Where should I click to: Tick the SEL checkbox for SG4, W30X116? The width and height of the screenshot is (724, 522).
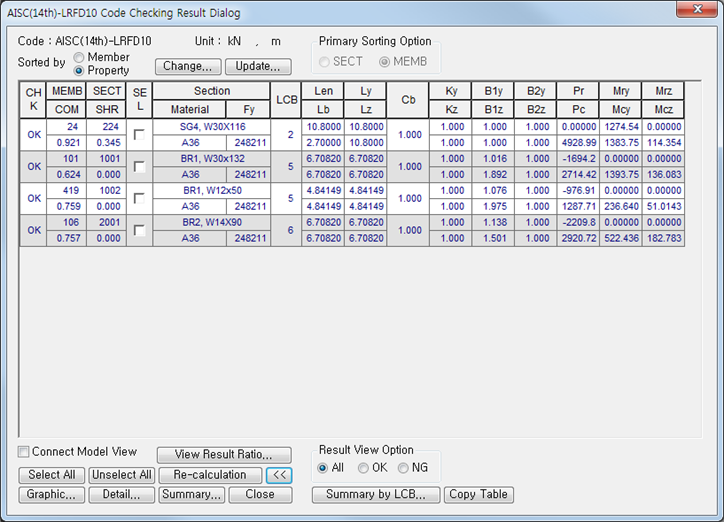[139, 135]
